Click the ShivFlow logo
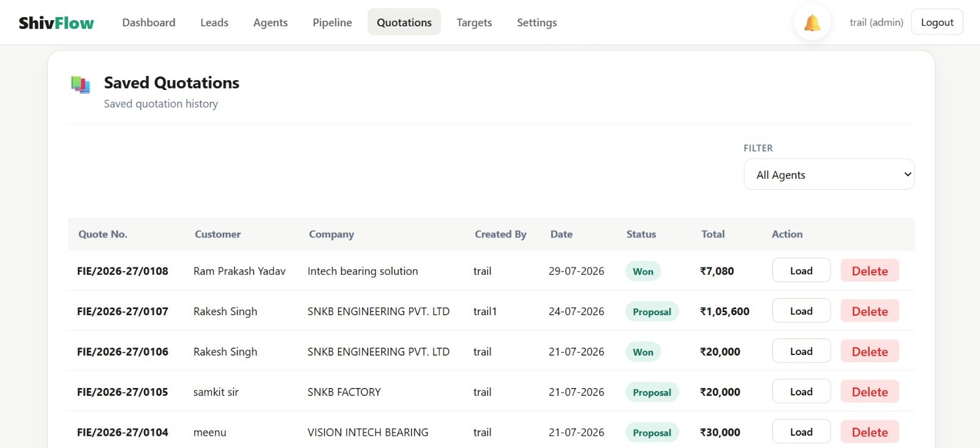 point(56,23)
